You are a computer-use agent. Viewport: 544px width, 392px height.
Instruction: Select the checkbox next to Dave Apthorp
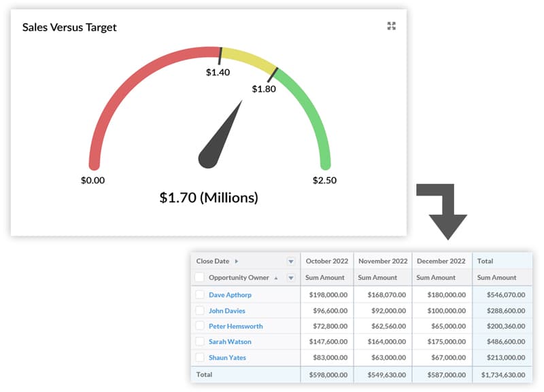[199, 295]
